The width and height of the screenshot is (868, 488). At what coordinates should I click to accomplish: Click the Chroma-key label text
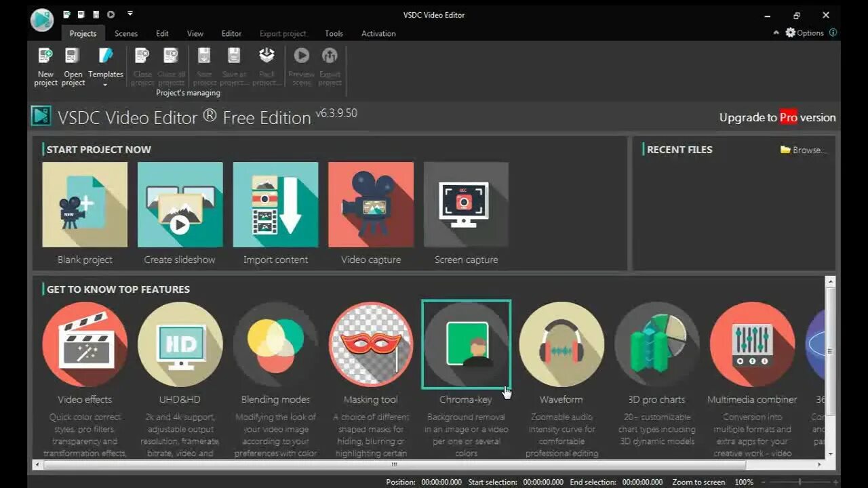(x=466, y=400)
